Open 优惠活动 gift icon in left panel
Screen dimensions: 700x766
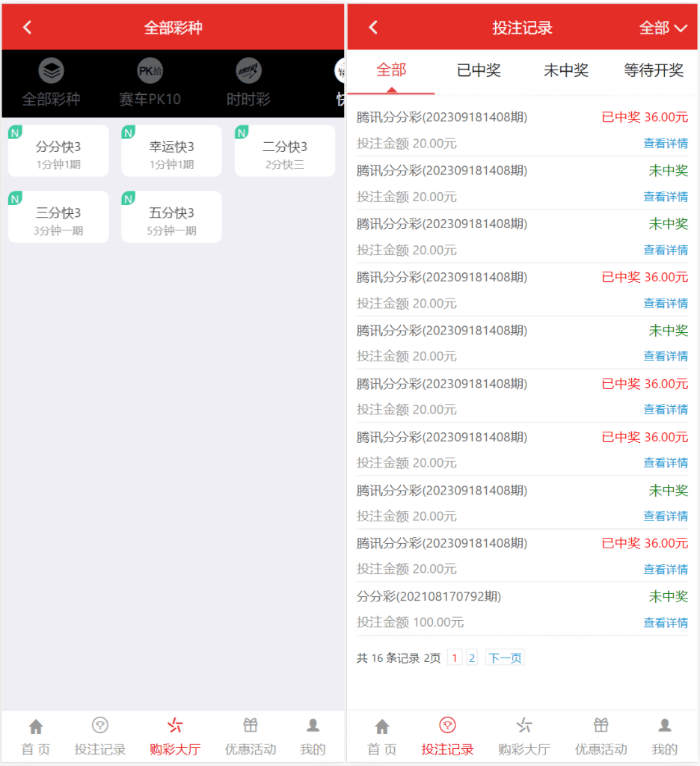tap(251, 725)
